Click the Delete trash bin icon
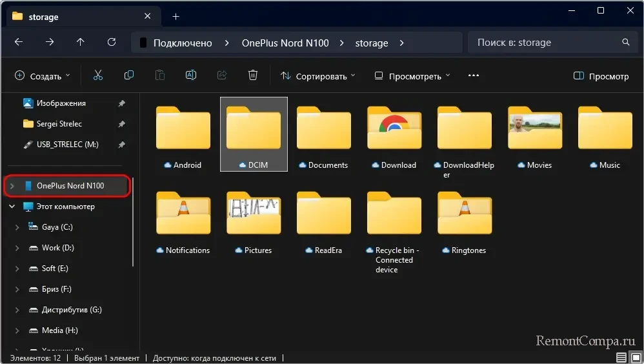 253,76
